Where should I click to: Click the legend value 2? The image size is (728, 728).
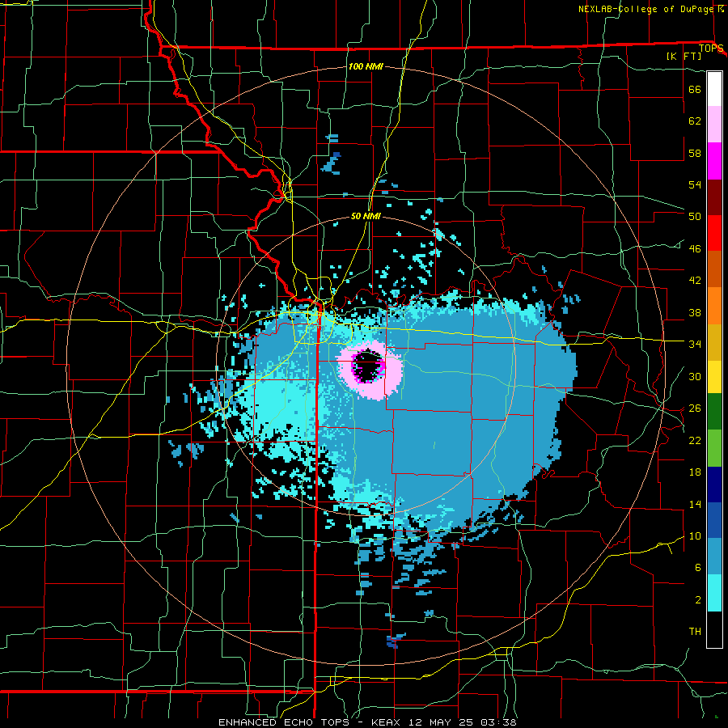click(697, 599)
